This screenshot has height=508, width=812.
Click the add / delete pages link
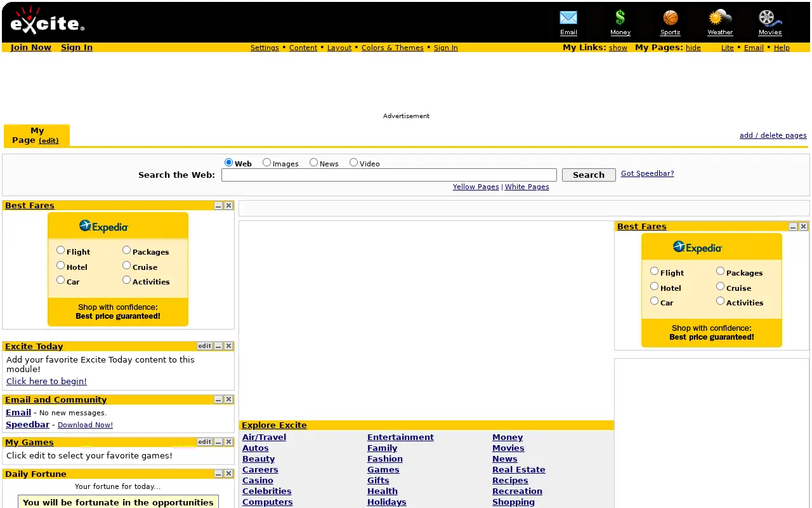[x=773, y=135]
